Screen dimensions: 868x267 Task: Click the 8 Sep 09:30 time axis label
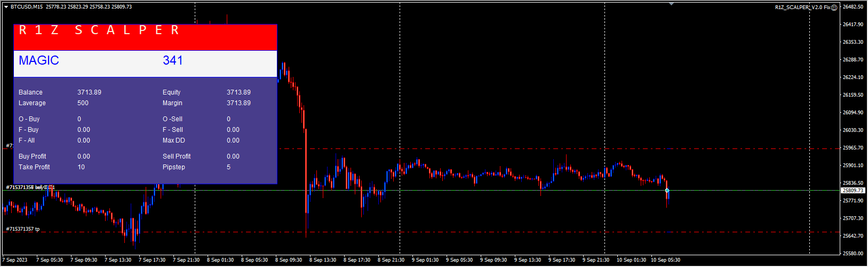click(289, 260)
